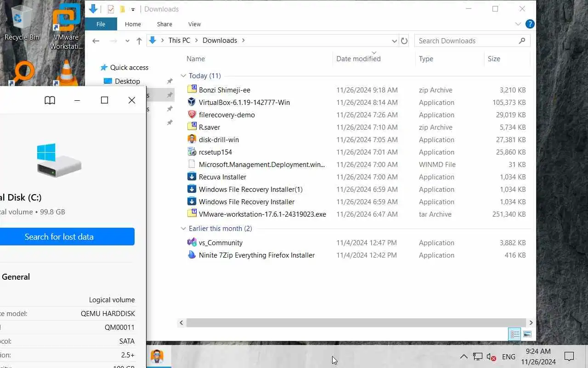588x368 pixels.
Task: Open the File tab
Action: 101,24
